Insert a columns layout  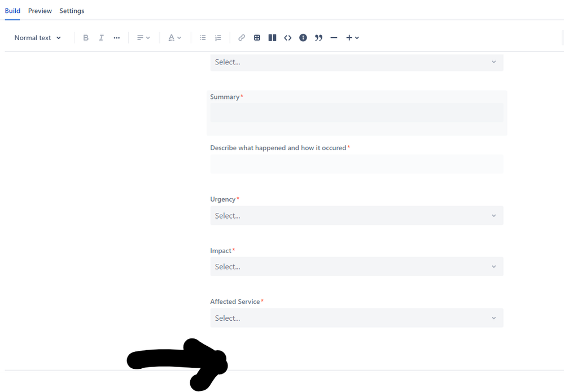(272, 38)
